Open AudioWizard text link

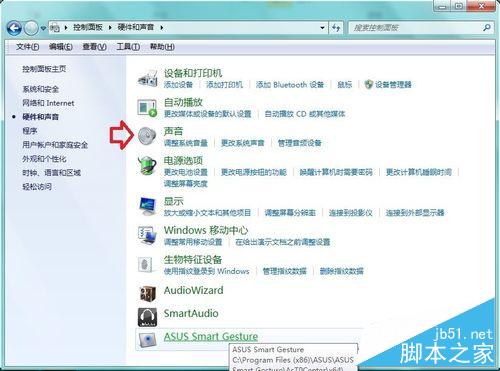(x=193, y=290)
